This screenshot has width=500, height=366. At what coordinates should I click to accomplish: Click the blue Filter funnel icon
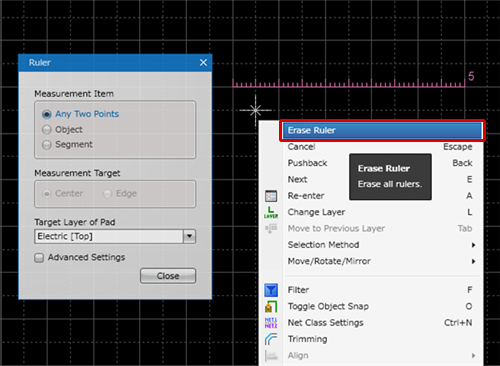271,290
